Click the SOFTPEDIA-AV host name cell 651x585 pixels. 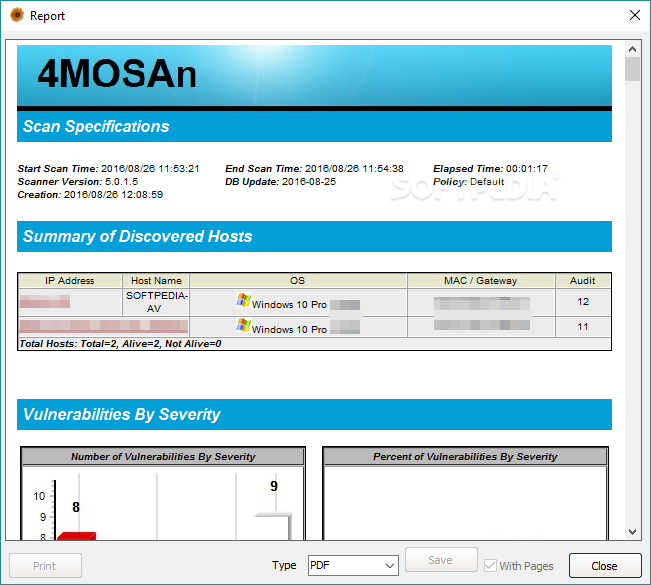156,302
